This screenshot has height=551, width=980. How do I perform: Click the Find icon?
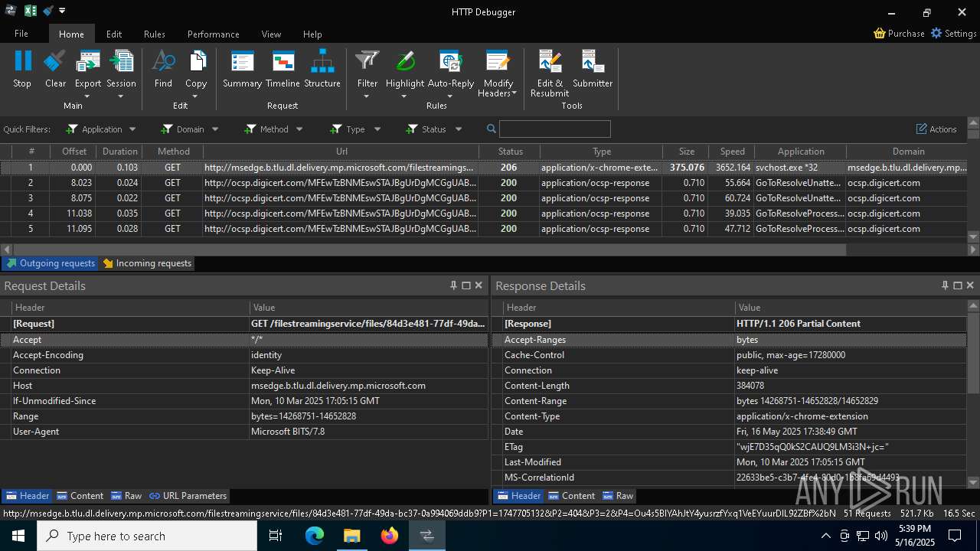click(x=163, y=61)
